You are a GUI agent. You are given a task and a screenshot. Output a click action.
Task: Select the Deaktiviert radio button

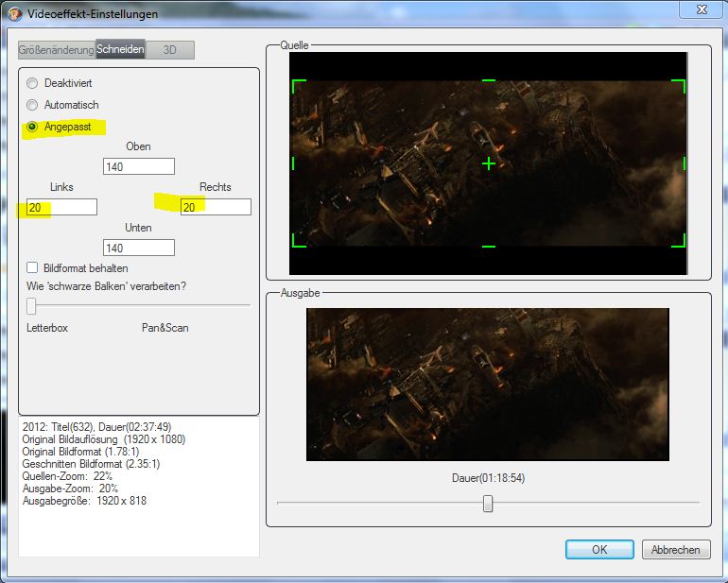coord(33,83)
